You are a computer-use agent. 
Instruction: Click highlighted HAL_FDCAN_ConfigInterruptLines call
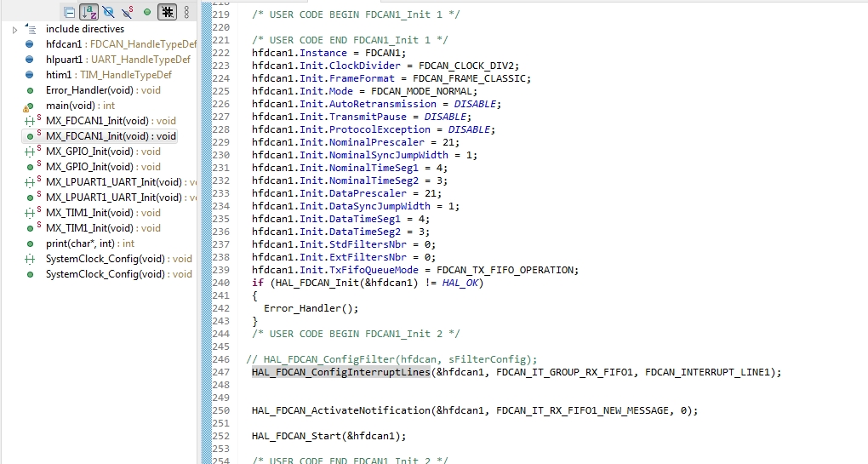(341, 372)
